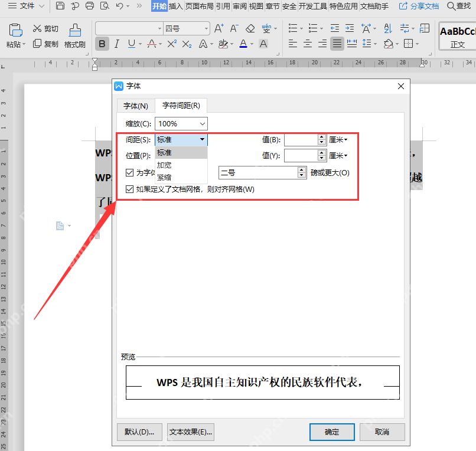476x451 pixels.
Task: Open the 缩放(C) 100% combo box
Action: [181, 124]
